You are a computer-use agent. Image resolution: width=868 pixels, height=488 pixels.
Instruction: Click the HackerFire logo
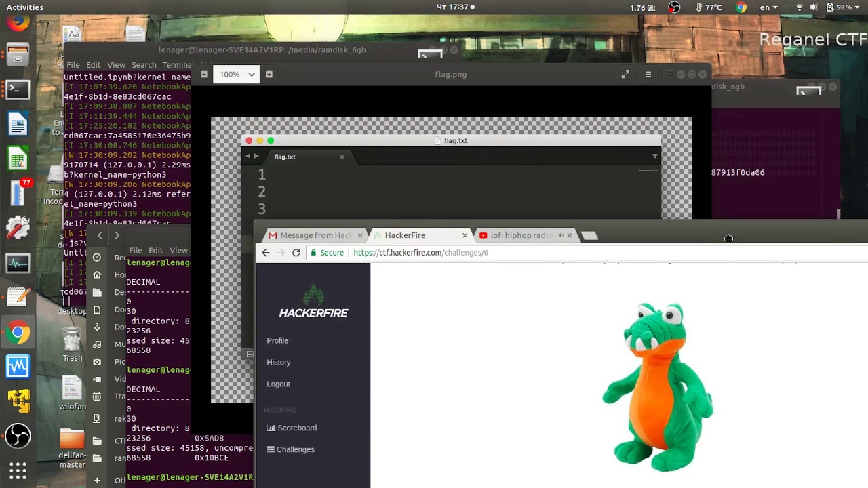coord(313,302)
